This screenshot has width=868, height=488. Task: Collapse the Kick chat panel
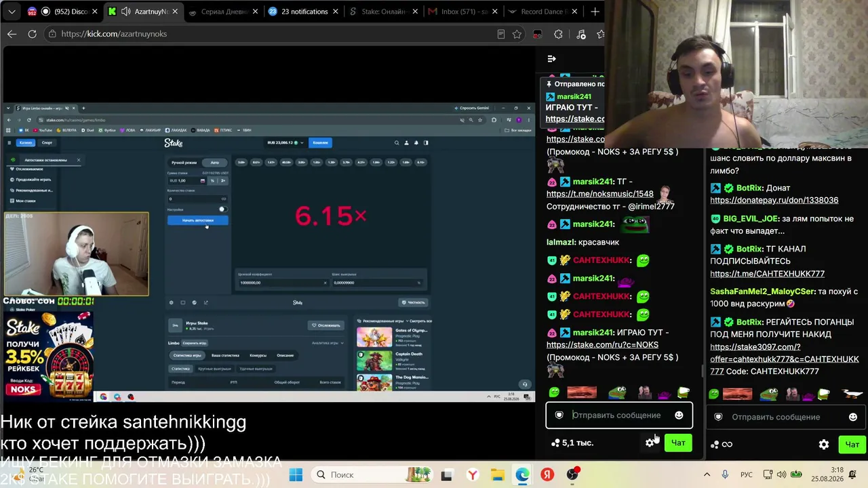(x=551, y=59)
